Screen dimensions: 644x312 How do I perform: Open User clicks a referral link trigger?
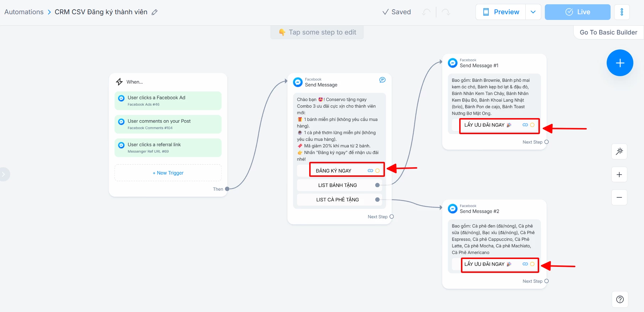168,148
